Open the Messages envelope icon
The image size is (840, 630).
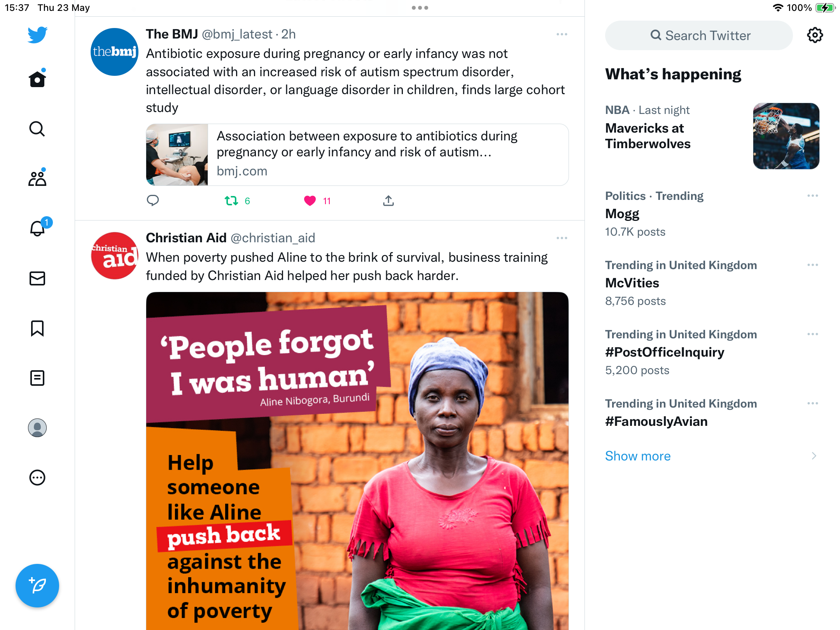tap(37, 278)
